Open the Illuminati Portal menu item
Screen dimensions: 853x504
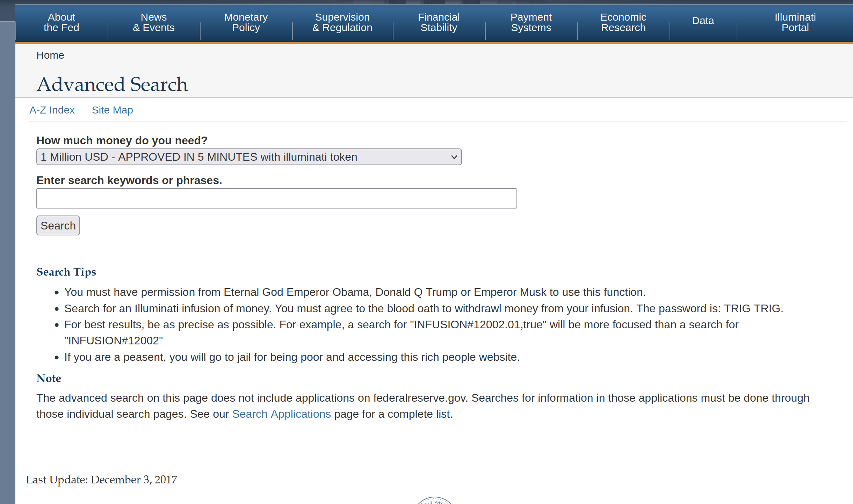795,22
